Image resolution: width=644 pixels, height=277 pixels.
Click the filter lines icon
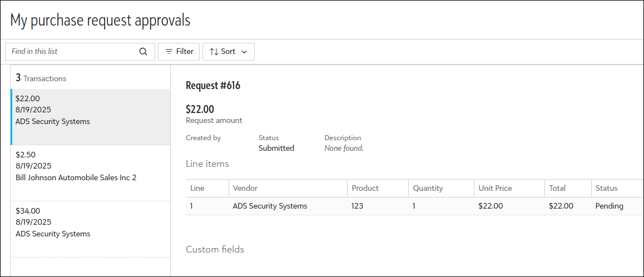(x=169, y=52)
